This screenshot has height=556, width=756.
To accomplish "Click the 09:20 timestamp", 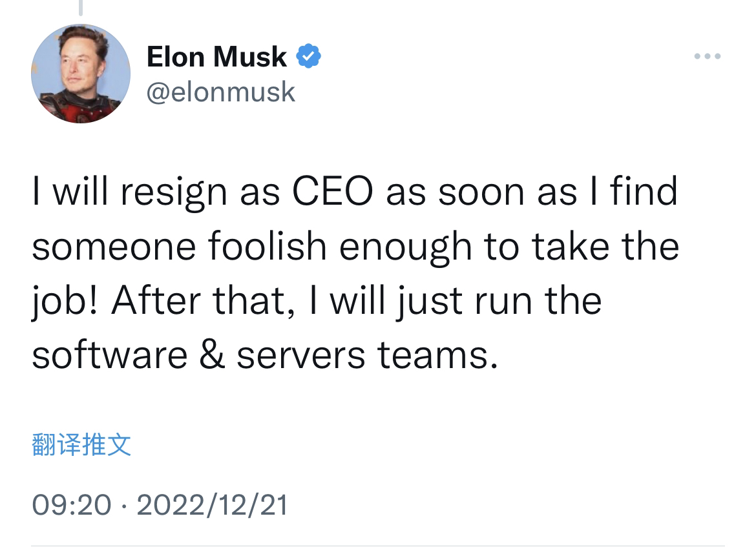I will [x=71, y=505].
